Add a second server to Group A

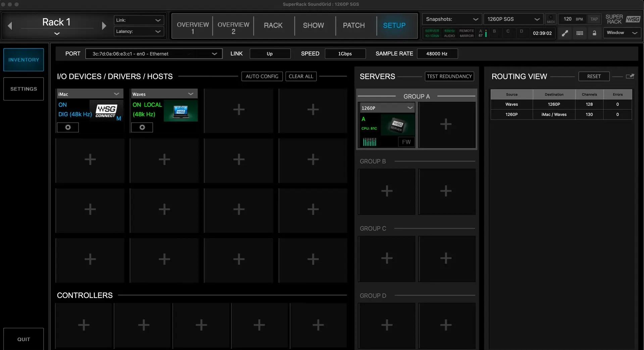[446, 125]
